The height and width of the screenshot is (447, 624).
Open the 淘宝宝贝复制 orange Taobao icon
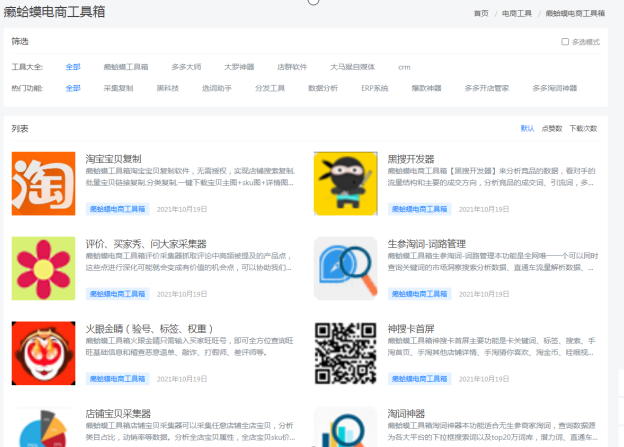click(43, 183)
